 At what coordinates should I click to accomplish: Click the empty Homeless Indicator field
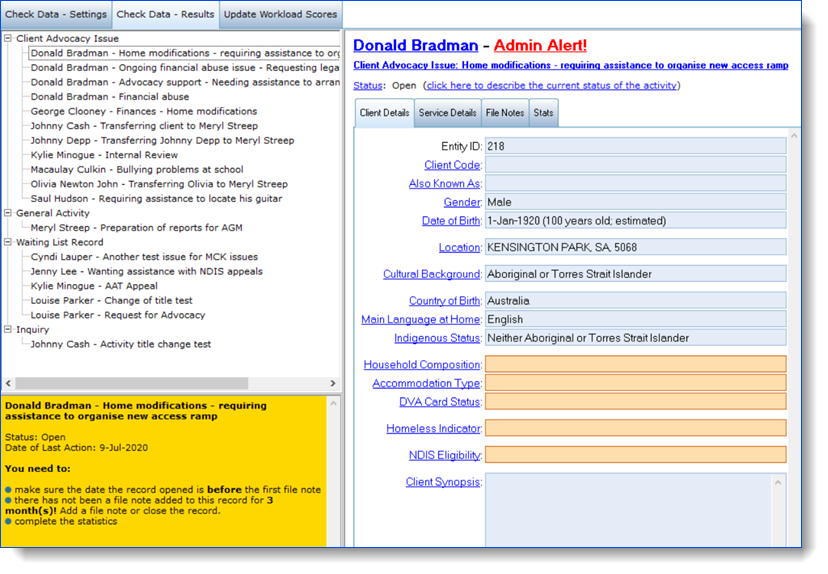click(636, 428)
